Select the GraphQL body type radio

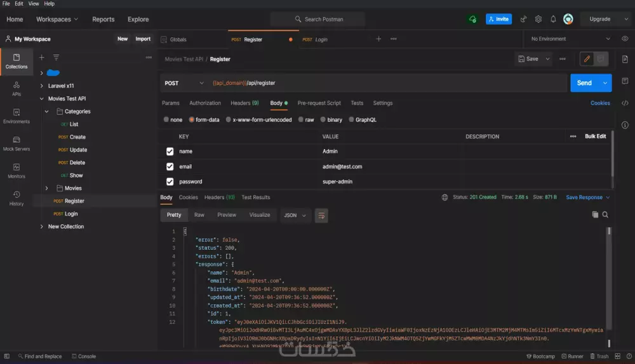click(351, 120)
